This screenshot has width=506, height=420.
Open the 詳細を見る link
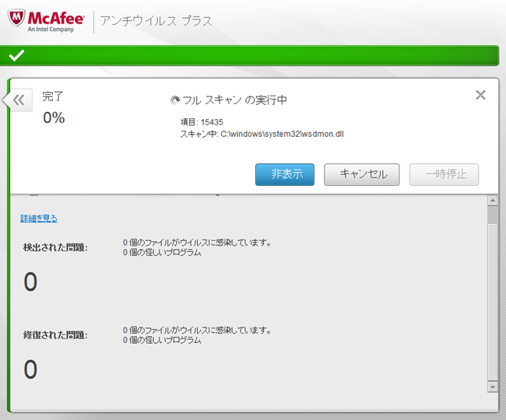tap(39, 219)
